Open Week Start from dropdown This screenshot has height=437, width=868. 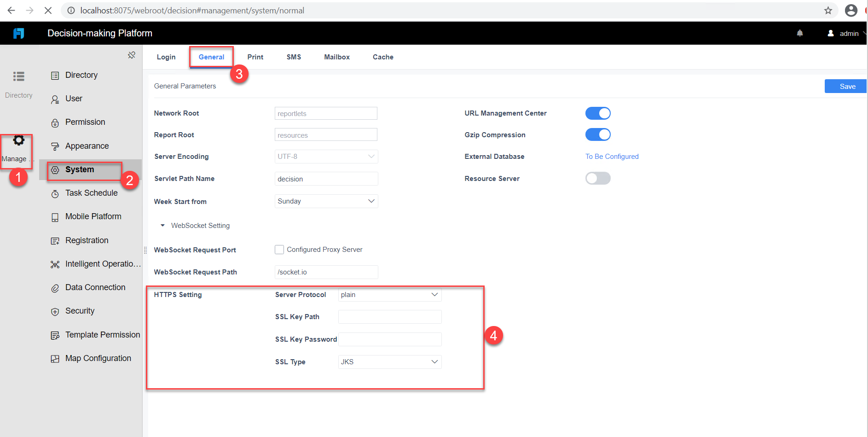326,201
